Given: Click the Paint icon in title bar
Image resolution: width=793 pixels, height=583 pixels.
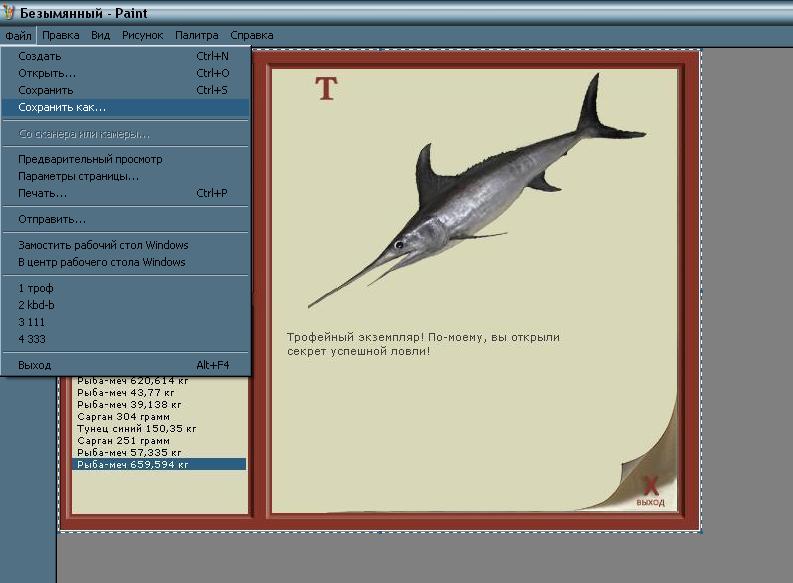Looking at the screenshot, I should click(7, 11).
